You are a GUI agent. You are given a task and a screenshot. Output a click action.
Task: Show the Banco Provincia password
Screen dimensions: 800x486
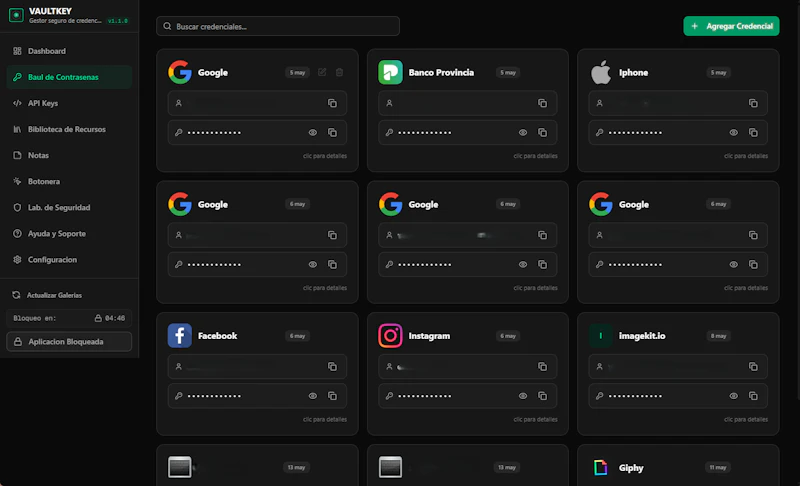(523, 133)
